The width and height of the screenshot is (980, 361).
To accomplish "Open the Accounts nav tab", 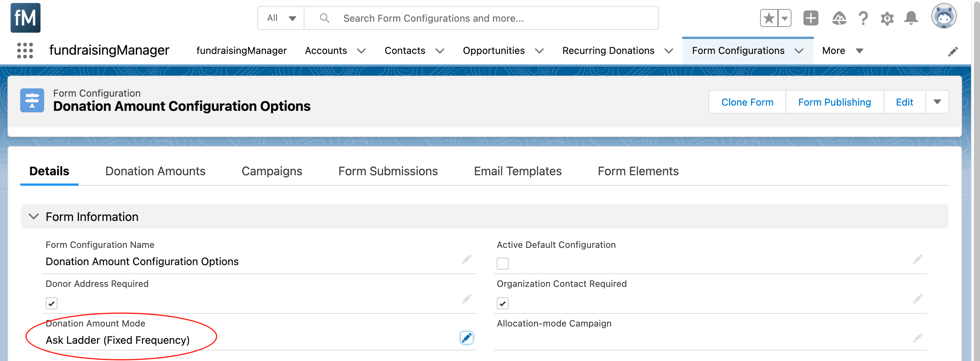I will tap(326, 51).
